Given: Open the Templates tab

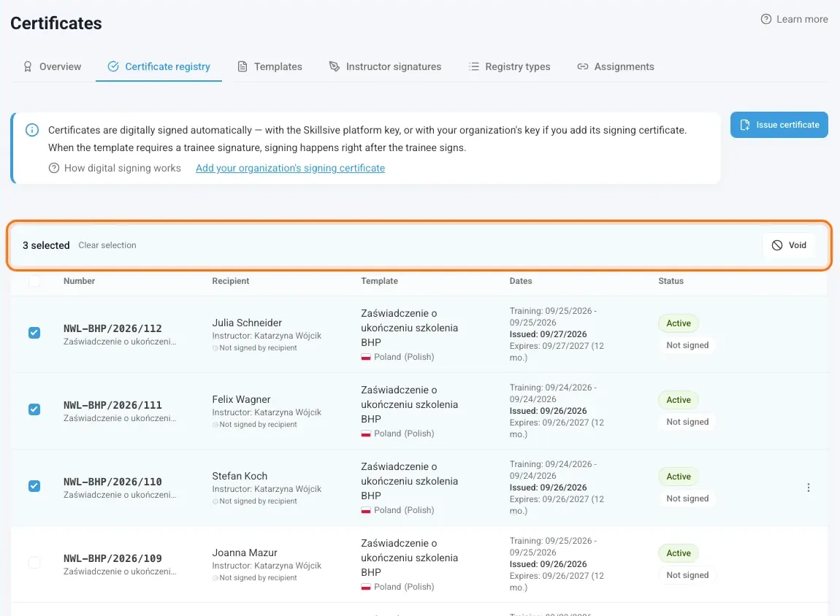Looking at the screenshot, I should point(270,66).
